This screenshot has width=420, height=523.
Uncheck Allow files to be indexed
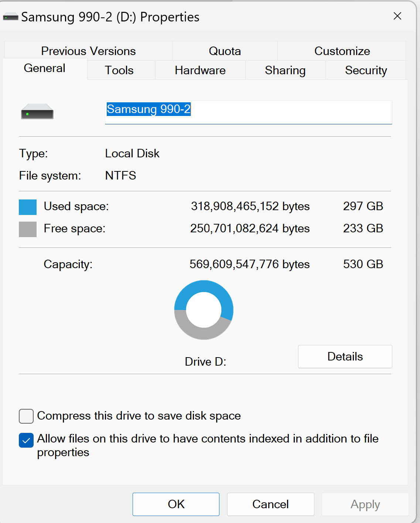[x=26, y=440]
